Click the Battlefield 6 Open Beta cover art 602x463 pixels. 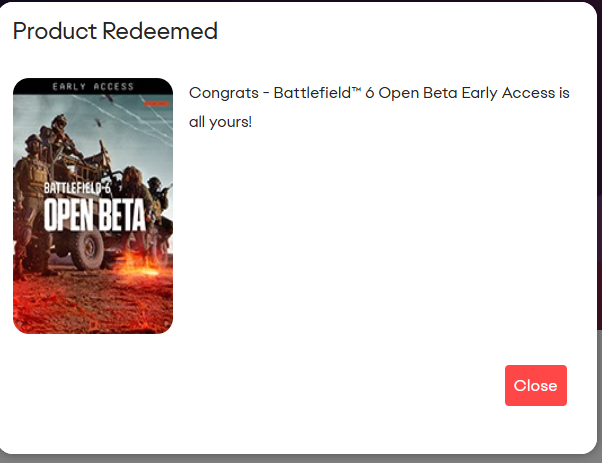click(x=93, y=206)
